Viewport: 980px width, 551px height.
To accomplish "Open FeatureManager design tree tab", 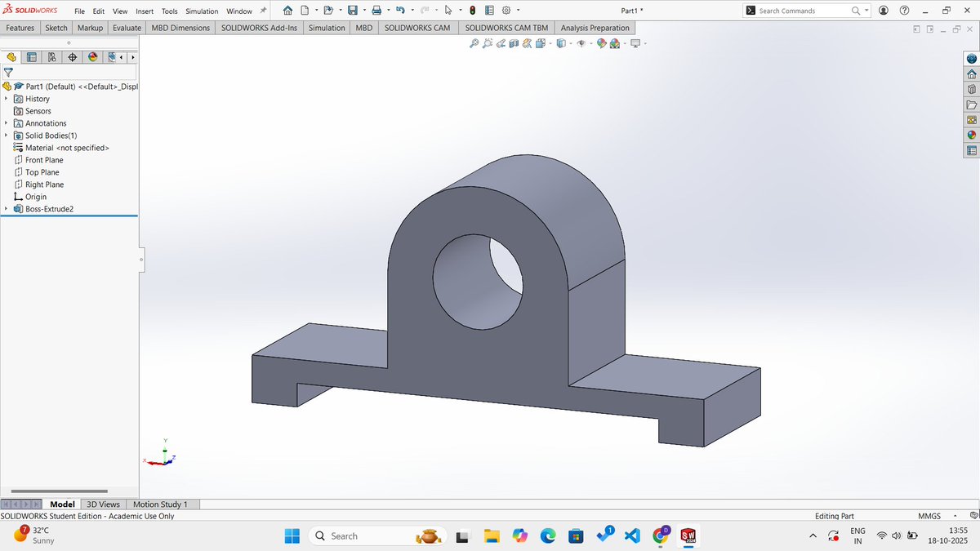I will (11, 57).
